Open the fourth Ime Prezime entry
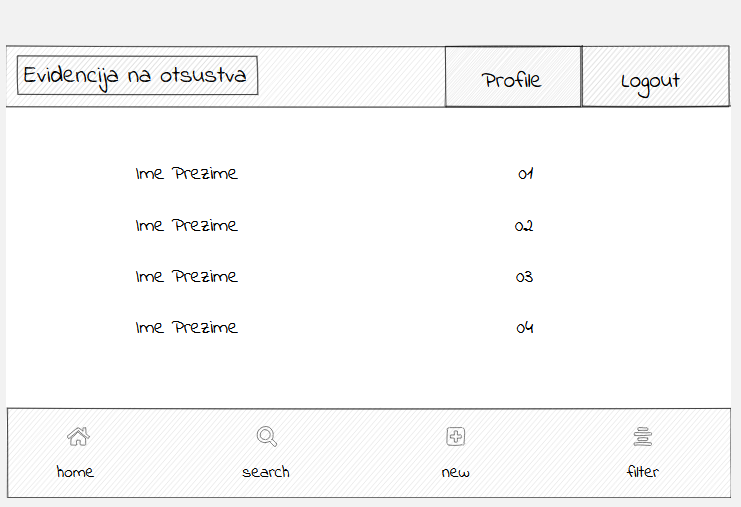 tap(187, 327)
